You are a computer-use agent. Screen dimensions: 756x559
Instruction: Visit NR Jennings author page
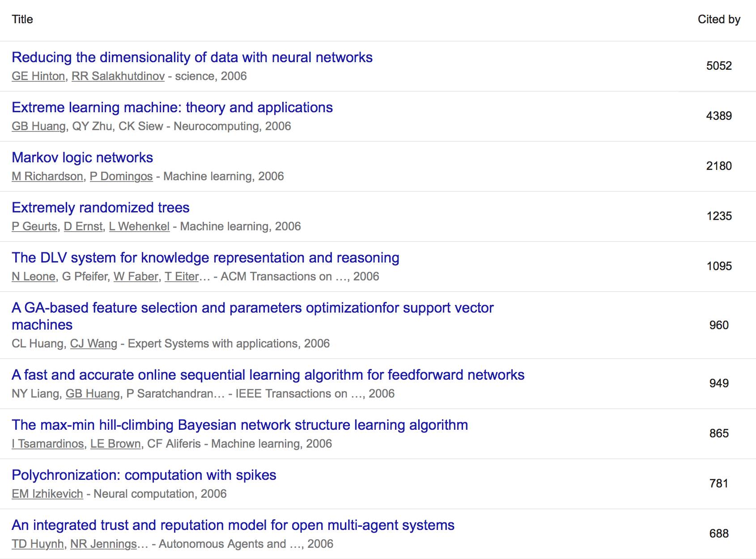[x=103, y=544]
